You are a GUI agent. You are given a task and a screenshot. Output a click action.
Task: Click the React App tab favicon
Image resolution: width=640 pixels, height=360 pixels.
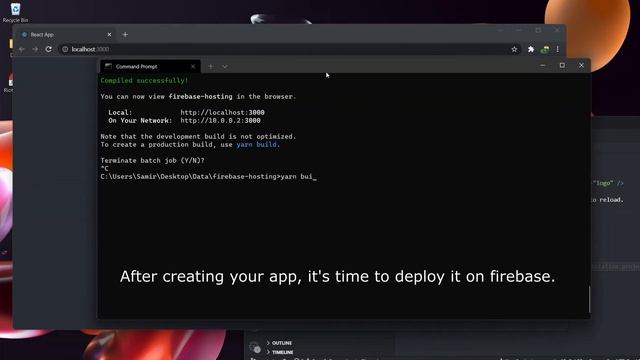point(24,35)
